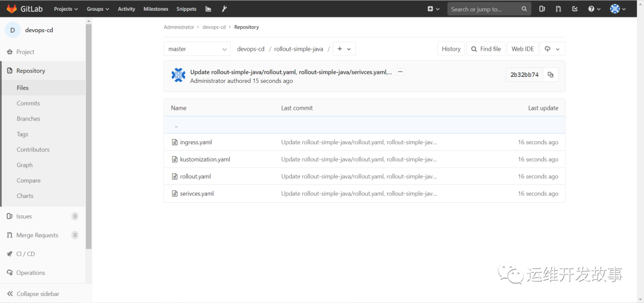This screenshot has height=303, width=644.
Task: Open the rollout.yaml file
Action: (196, 177)
